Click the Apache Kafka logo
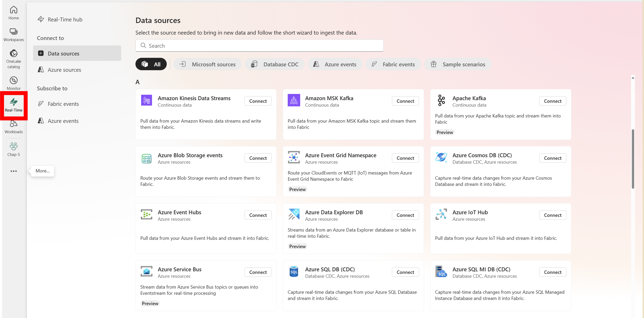Viewport: 644px width, 318px height. pyautogui.click(x=441, y=100)
